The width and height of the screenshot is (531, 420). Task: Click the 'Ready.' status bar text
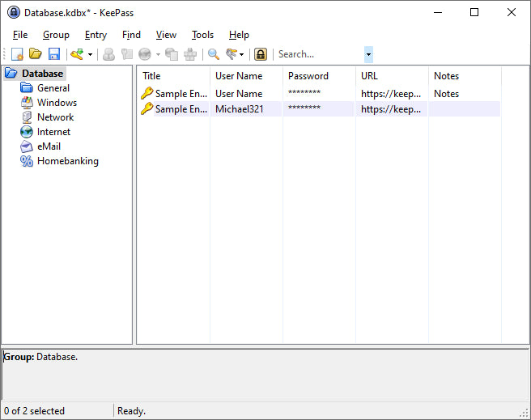tap(131, 411)
